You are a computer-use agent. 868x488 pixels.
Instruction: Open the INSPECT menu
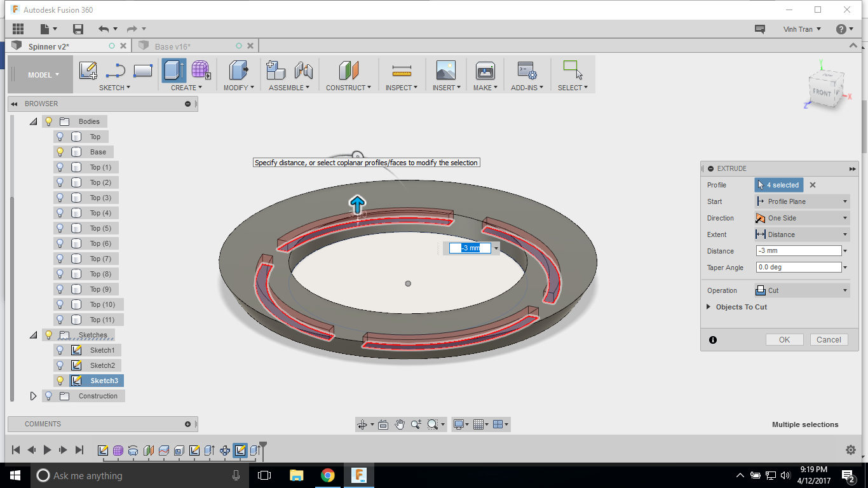click(402, 88)
